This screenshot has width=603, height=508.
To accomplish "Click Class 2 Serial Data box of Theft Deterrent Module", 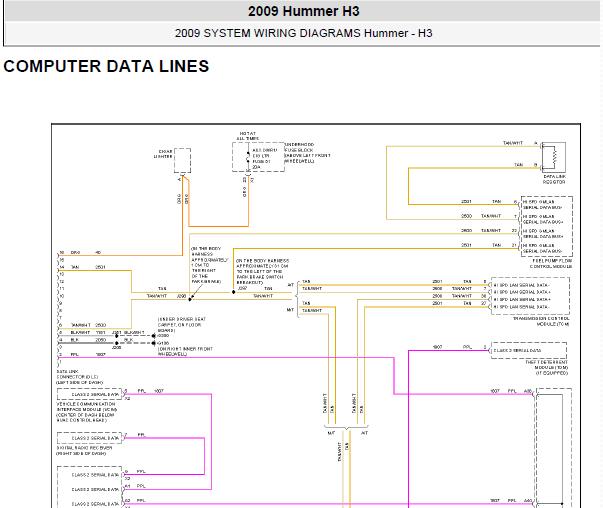I will click(x=529, y=350).
